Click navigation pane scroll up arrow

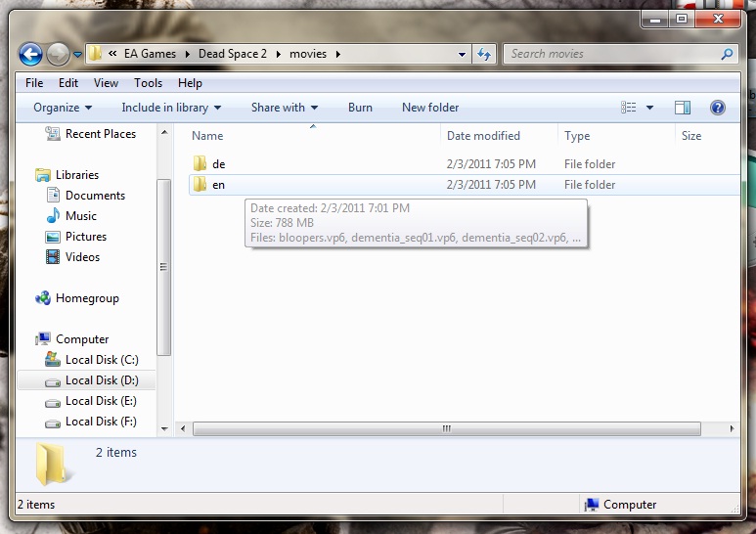[164, 132]
